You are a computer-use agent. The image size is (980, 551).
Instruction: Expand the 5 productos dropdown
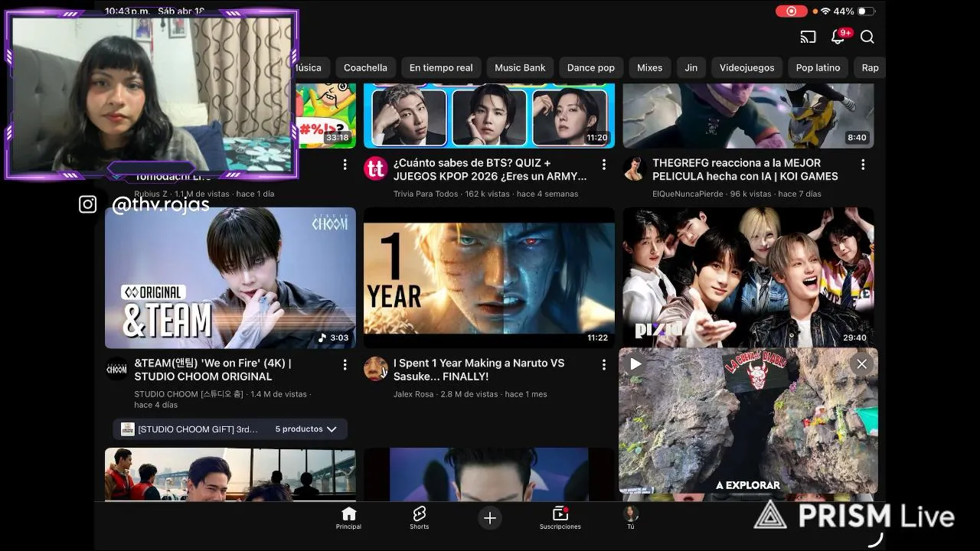305,429
